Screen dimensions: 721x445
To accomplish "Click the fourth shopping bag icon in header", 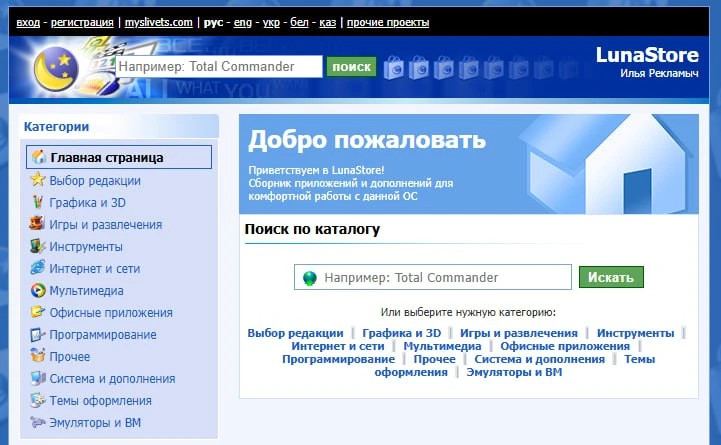I will [x=468, y=68].
